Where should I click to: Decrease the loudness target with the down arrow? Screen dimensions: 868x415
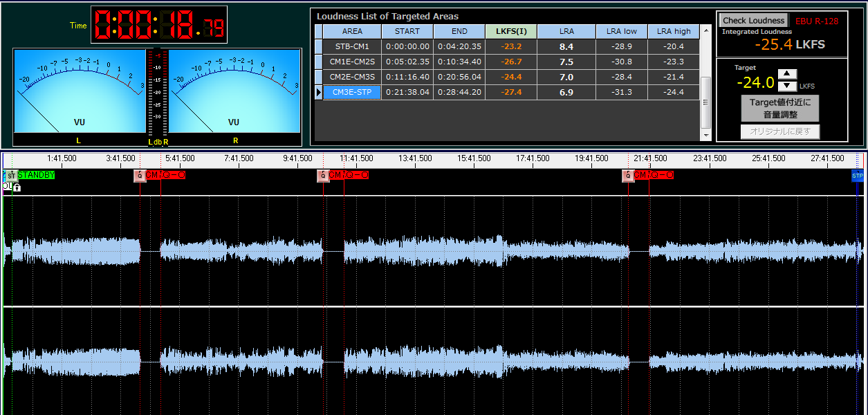tap(788, 86)
